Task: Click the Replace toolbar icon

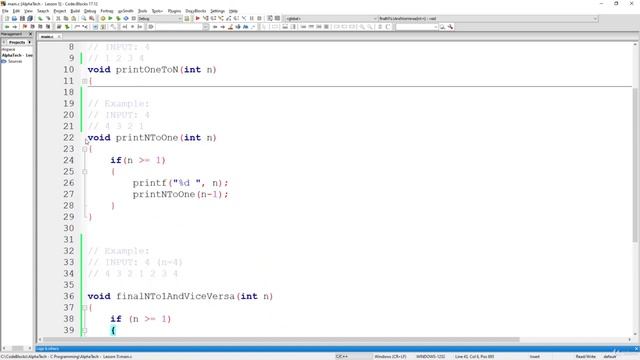Action: [91, 18]
